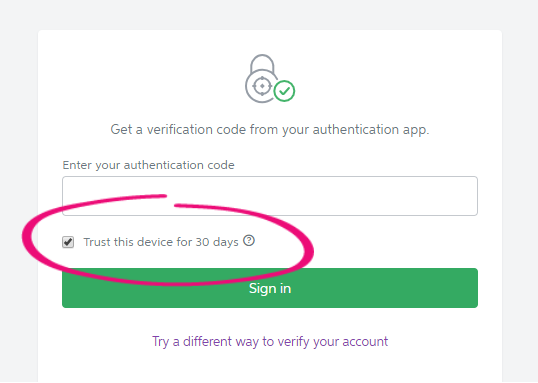Click the crosshair symbol inside the padlock
Image resolution: width=538 pixels, height=383 pixels.
point(262,86)
